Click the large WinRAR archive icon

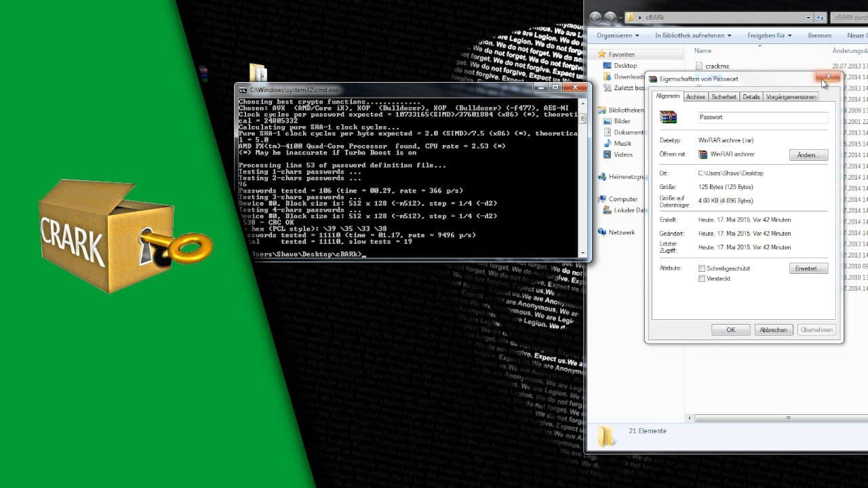pos(668,117)
